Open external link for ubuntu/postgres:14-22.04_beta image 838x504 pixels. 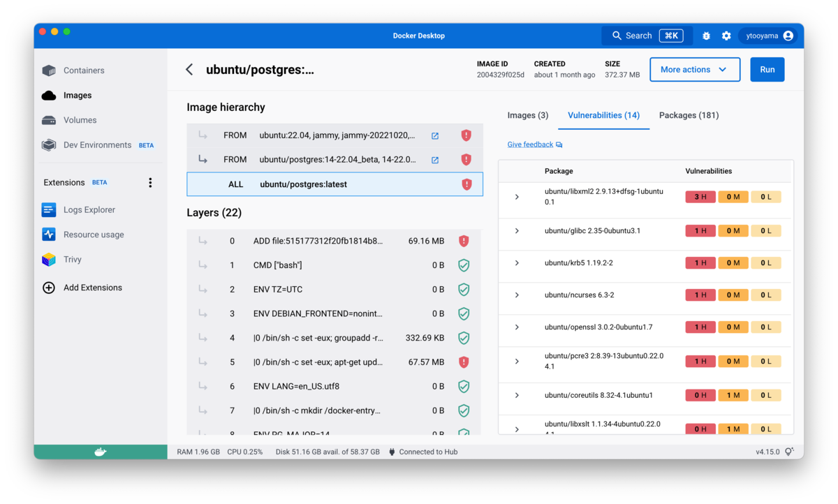tap(435, 160)
